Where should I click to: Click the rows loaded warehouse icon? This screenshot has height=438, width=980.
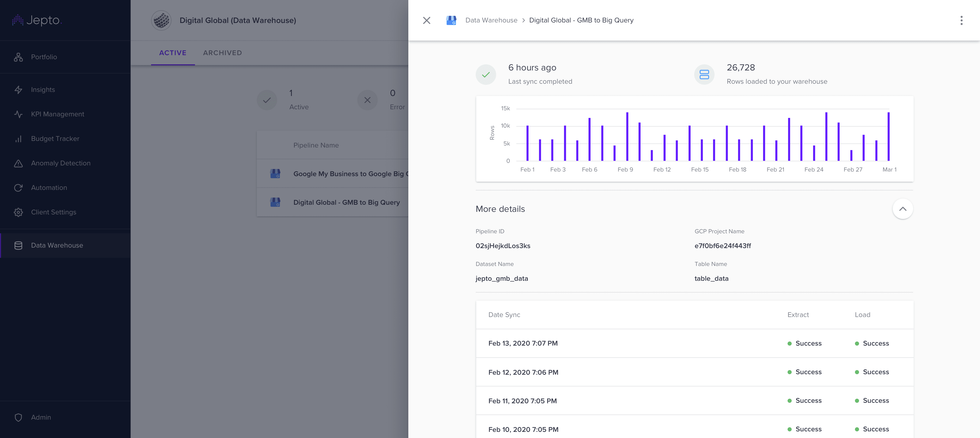point(704,75)
